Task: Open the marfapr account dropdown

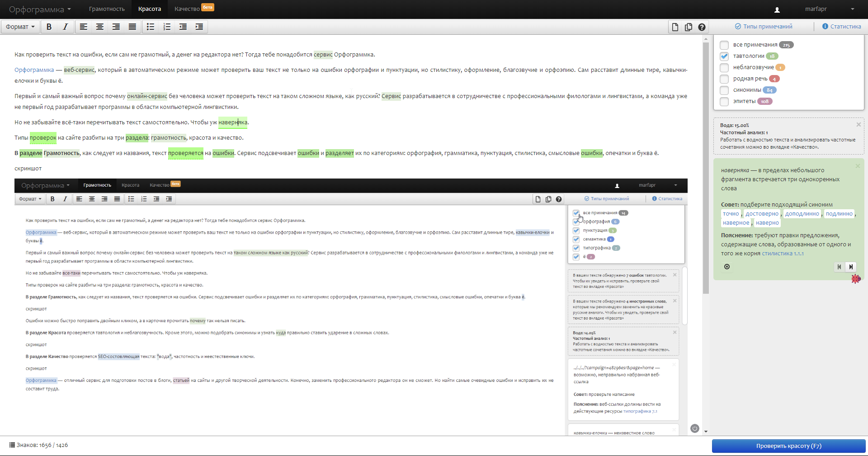Action: (830, 9)
